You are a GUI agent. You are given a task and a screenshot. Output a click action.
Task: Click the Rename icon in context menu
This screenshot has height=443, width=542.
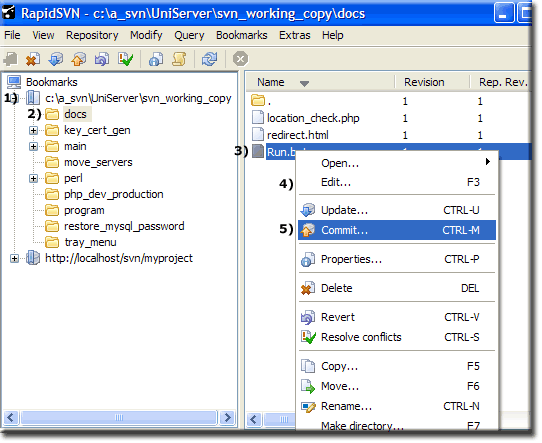click(x=308, y=407)
